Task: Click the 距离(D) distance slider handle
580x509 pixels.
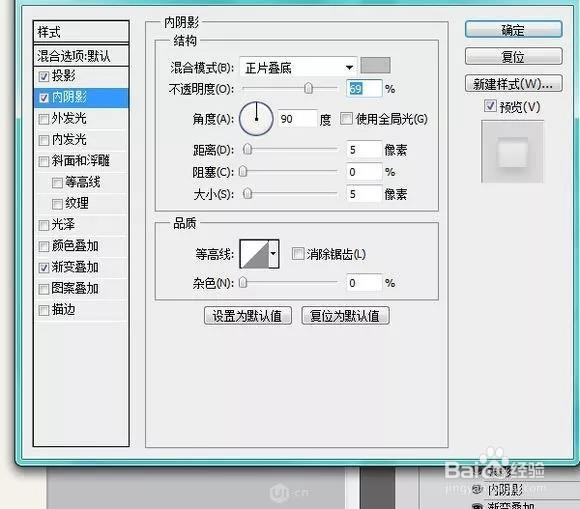Action: point(247,149)
